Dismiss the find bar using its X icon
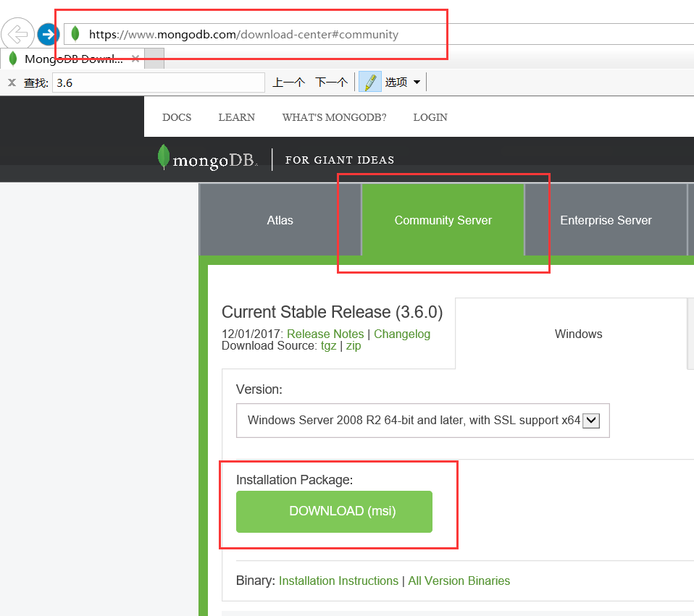Image resolution: width=694 pixels, height=616 pixels. pyautogui.click(x=11, y=82)
